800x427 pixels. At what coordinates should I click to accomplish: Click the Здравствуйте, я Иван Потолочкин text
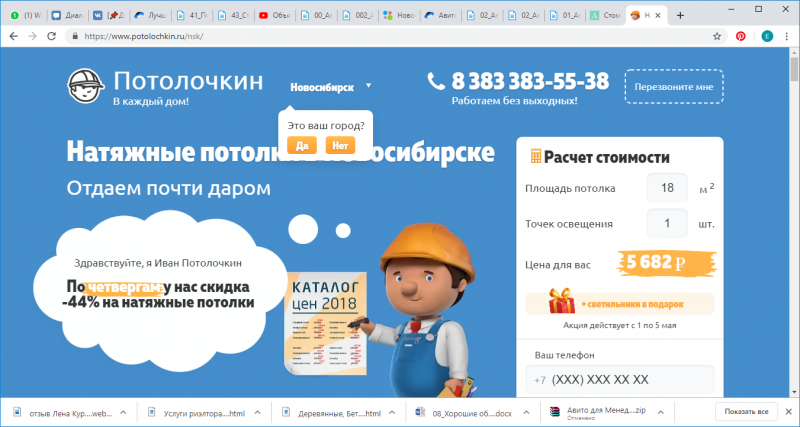pyautogui.click(x=158, y=263)
